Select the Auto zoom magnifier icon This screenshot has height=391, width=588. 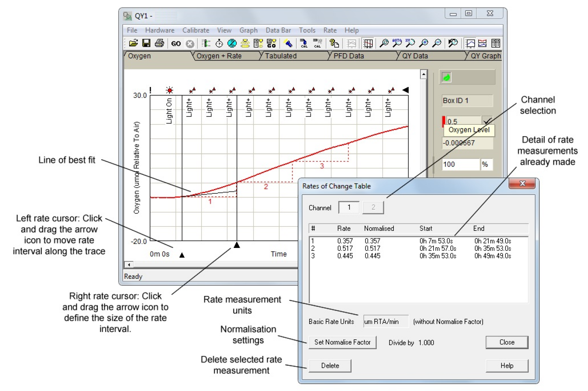click(397, 43)
